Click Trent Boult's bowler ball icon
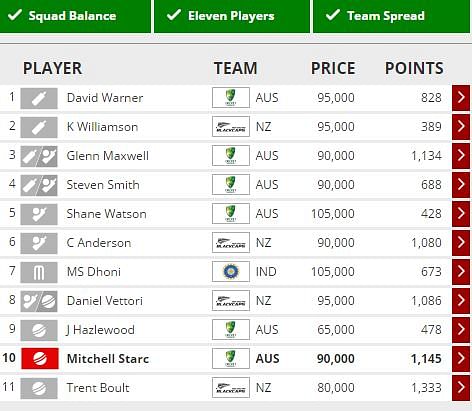This screenshot has height=411, width=472. coord(39,388)
